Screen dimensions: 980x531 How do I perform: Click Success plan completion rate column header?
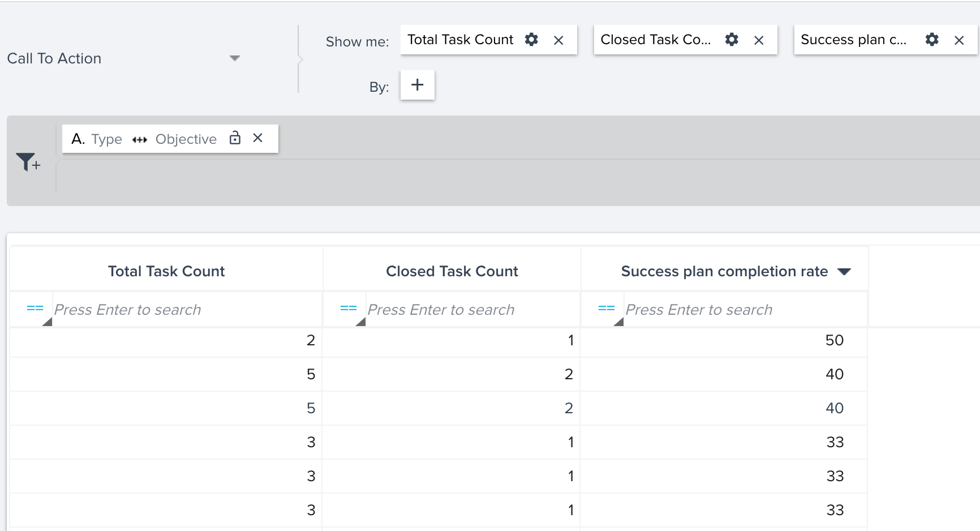(x=724, y=271)
